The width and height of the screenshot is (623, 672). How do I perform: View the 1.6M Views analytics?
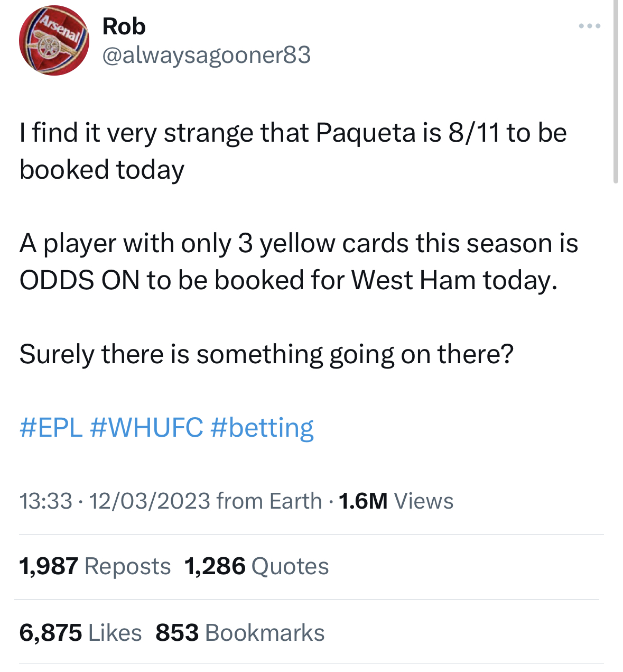pos(396,501)
